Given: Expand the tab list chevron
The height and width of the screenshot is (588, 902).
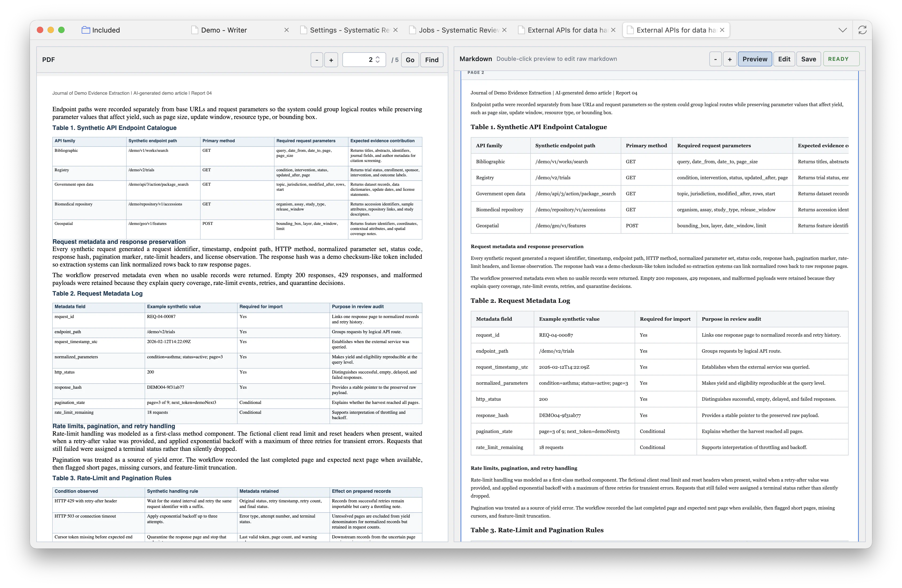Looking at the screenshot, I should [842, 30].
